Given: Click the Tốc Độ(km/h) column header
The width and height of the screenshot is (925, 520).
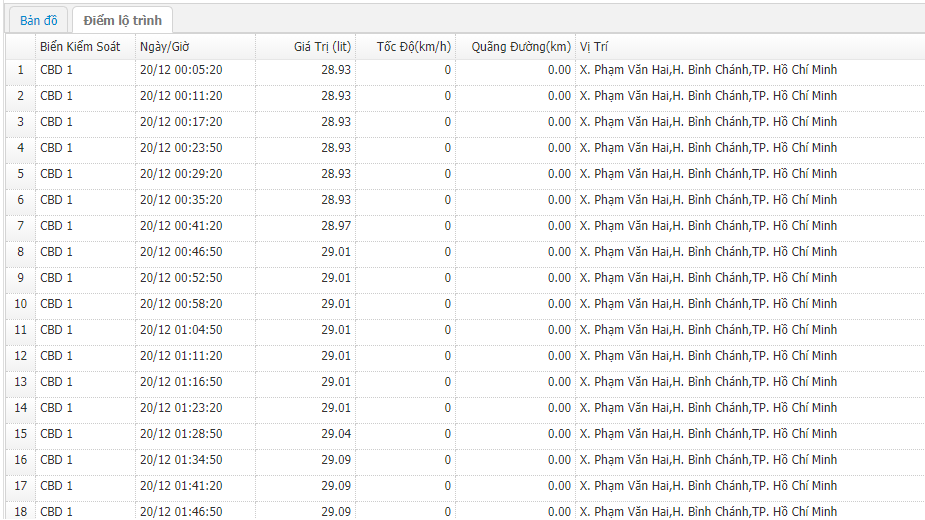Looking at the screenshot, I should [413, 47].
